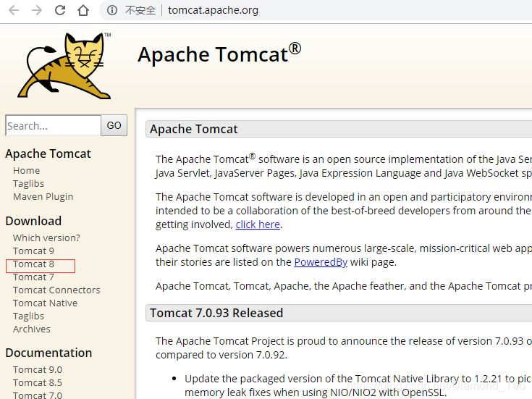Open Tomcat 9 download link

click(33, 251)
